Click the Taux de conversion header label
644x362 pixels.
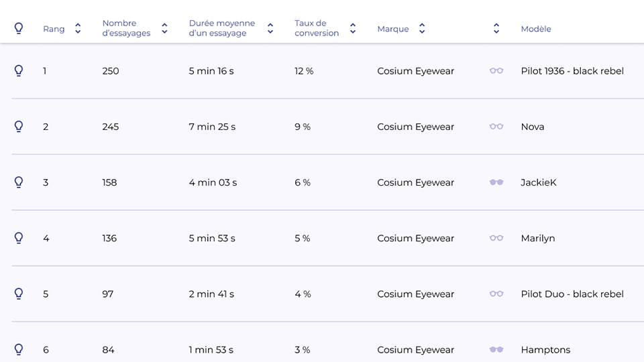click(317, 28)
